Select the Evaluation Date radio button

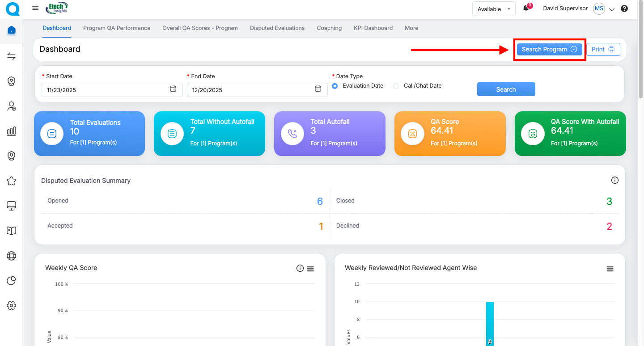point(335,86)
